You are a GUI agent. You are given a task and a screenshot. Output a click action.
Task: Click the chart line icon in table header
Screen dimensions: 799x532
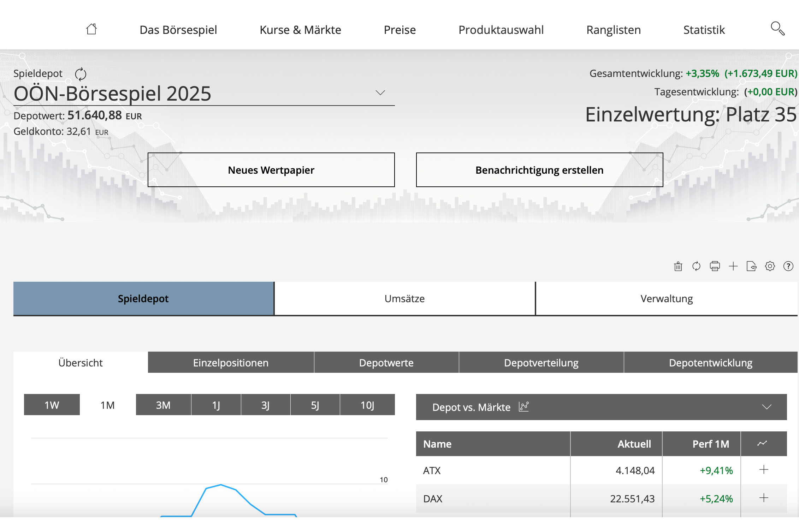point(762,443)
